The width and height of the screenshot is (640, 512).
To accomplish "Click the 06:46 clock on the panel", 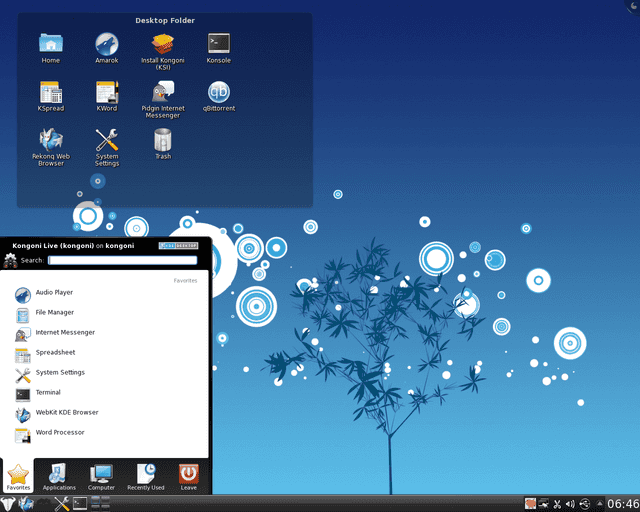I will tap(623, 504).
